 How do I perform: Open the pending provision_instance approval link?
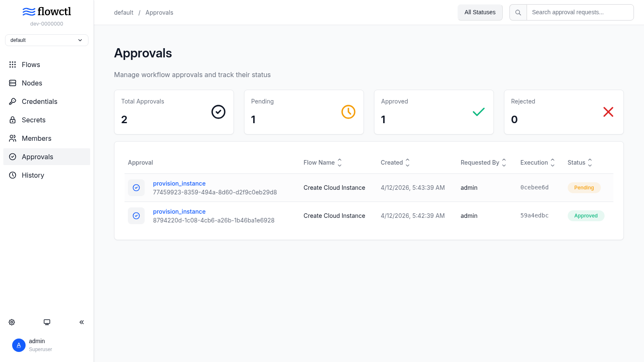pyautogui.click(x=179, y=184)
